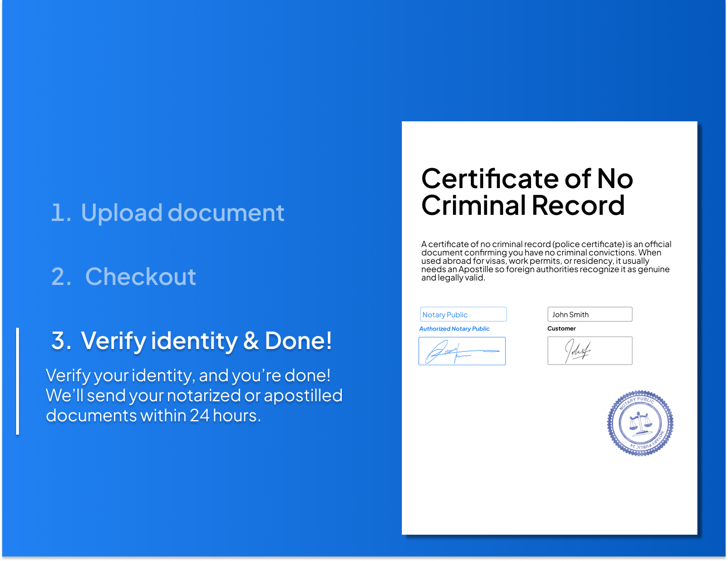Click the Authorized Notary Public signature box
This screenshot has height=561, width=728.
click(x=462, y=351)
